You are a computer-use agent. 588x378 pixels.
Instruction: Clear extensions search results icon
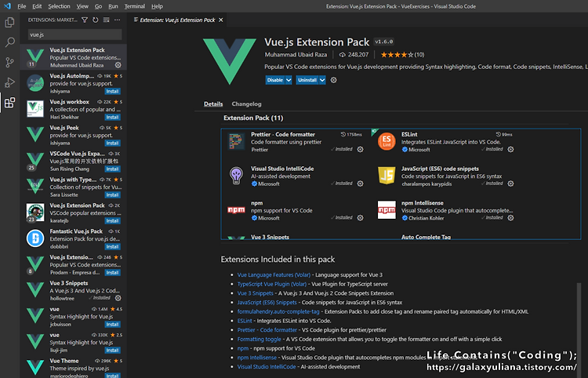tap(107, 20)
